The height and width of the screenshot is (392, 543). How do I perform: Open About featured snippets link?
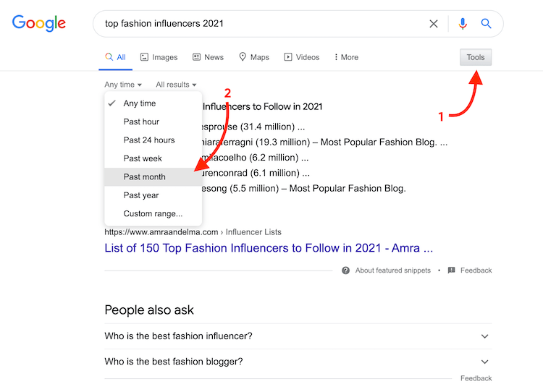pos(392,270)
